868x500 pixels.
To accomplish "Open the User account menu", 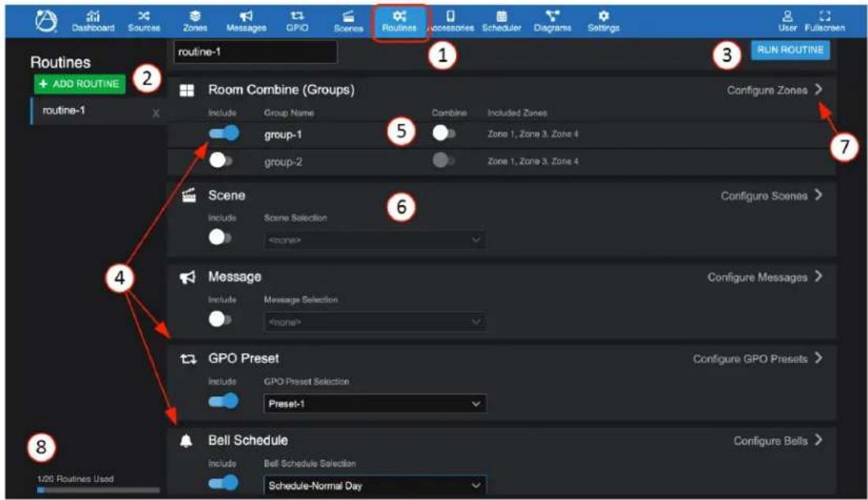I will (788, 21).
